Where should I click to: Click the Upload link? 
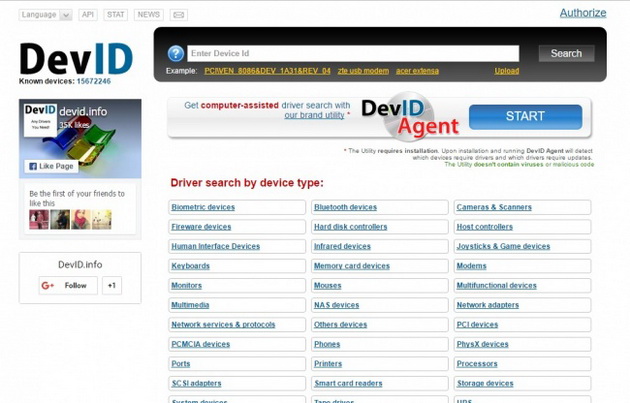(x=507, y=71)
